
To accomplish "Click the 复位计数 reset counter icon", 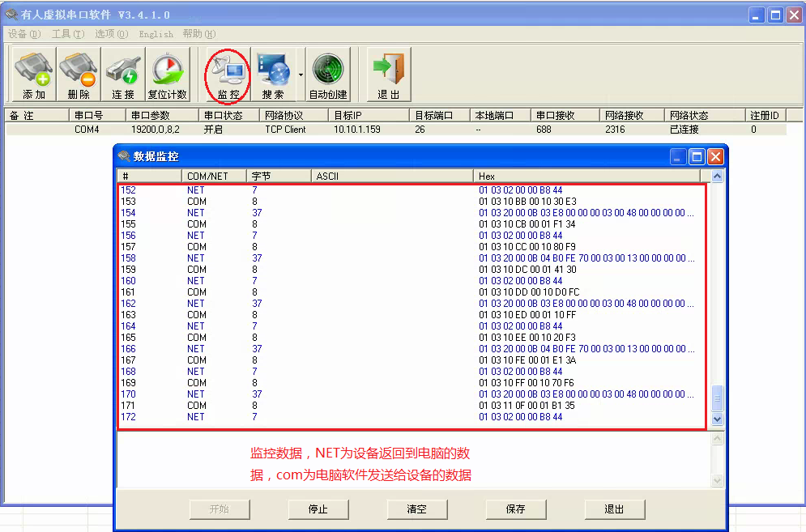I will coord(168,74).
